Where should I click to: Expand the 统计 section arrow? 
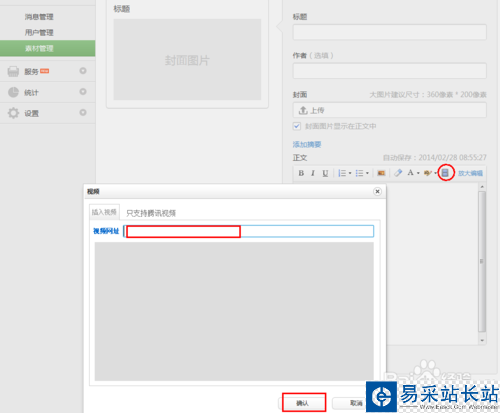83,91
